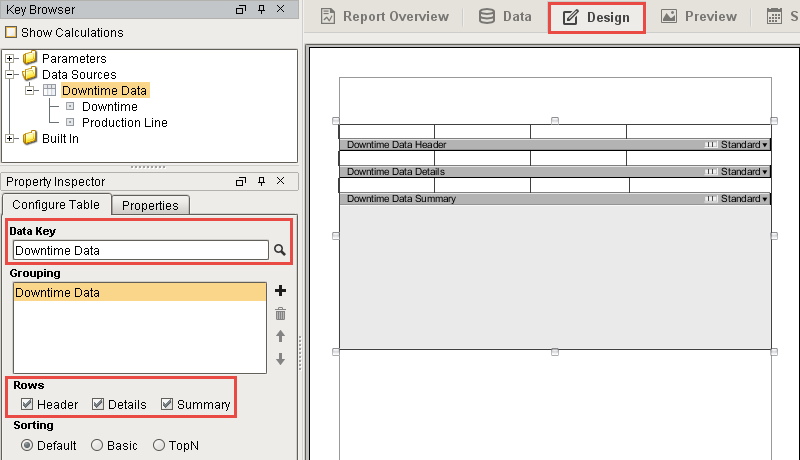Select the TopN sorting radio button

159,445
